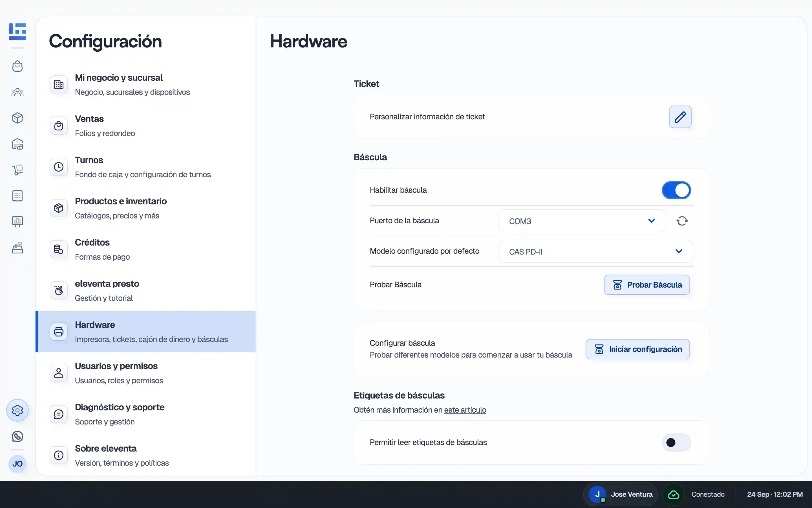
Task: Select the Sobre eleventa settings section
Action: coord(145,455)
